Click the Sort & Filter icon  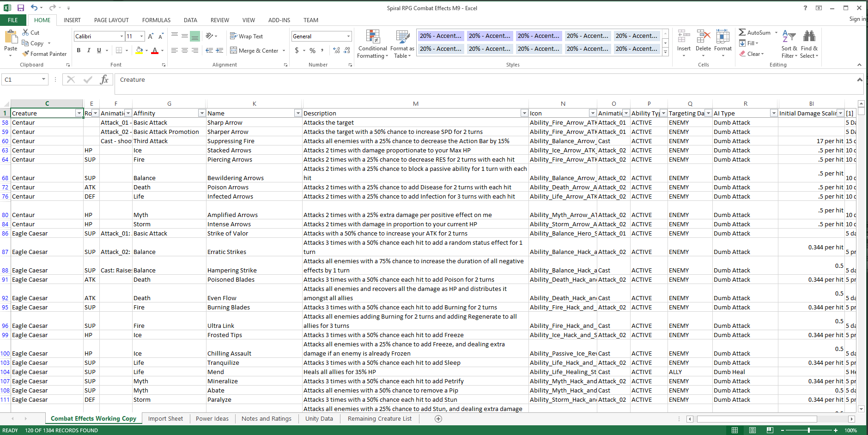[x=789, y=37]
